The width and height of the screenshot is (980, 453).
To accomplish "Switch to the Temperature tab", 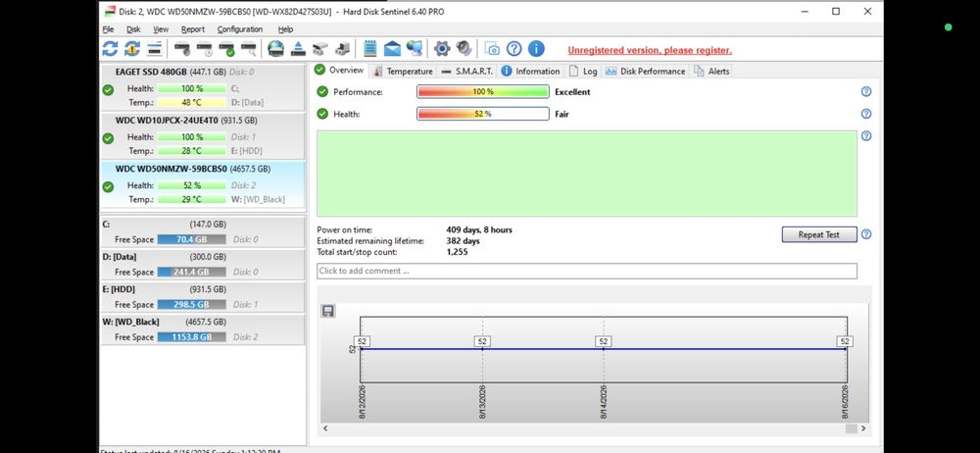I will pyautogui.click(x=403, y=72).
